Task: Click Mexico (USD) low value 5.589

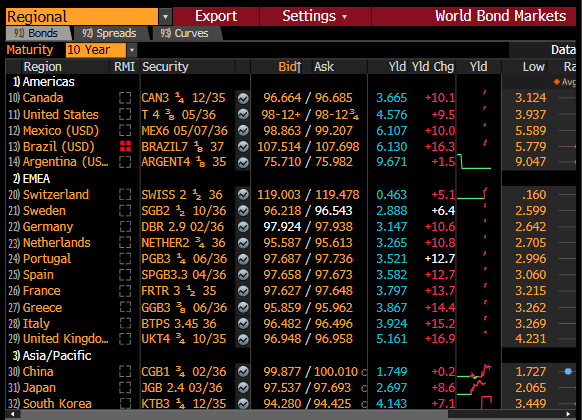Action: tap(530, 131)
